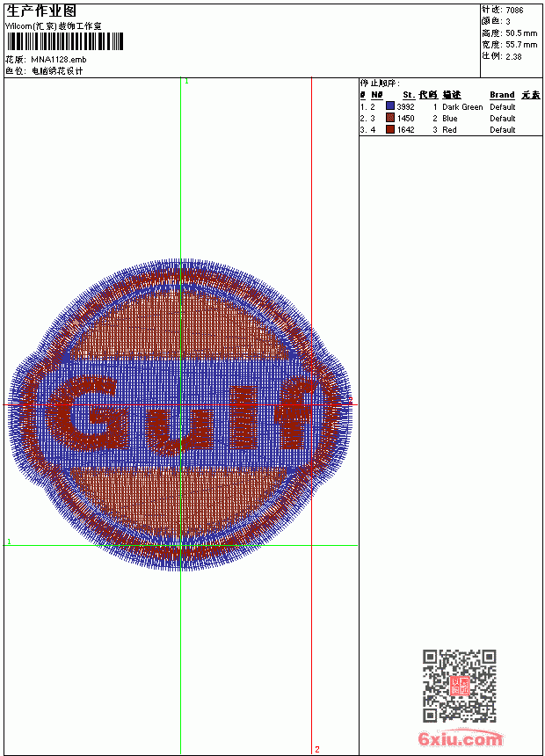
Task: Click the green marker 1 on left horizontal guide
Action: tap(9, 542)
